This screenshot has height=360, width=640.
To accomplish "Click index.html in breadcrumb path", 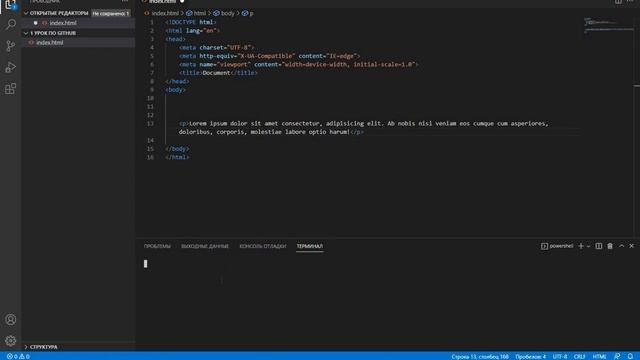I will pyautogui.click(x=165, y=13).
